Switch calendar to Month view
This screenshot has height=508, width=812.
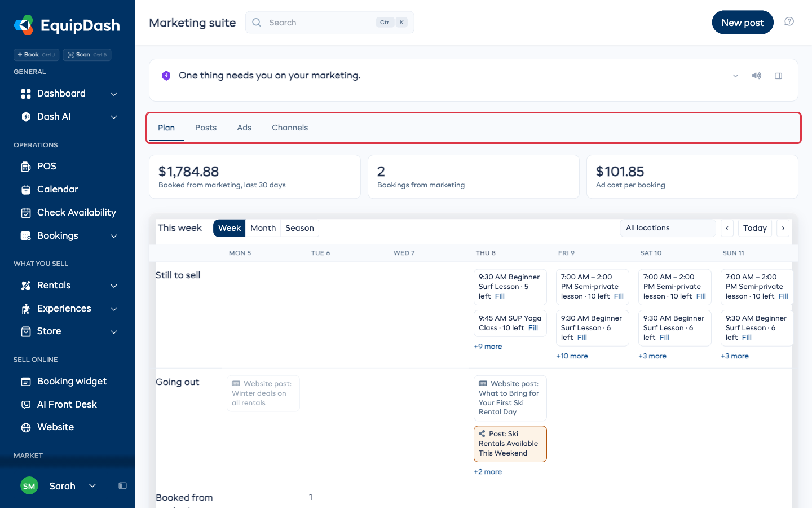click(x=263, y=228)
